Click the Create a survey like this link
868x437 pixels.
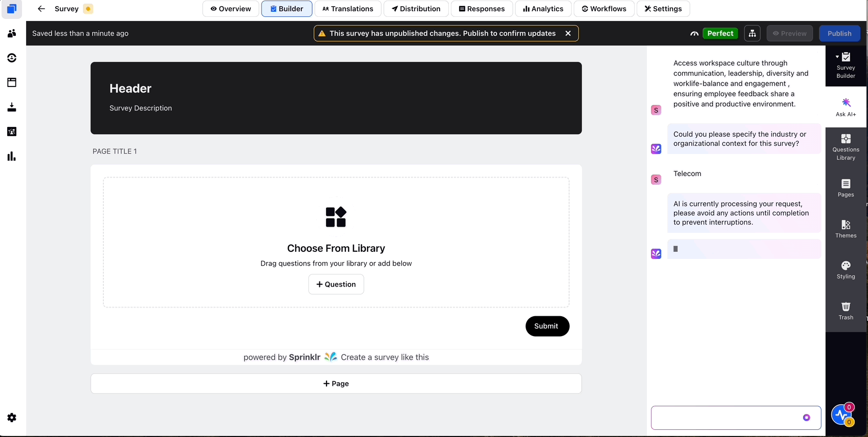[385, 357]
